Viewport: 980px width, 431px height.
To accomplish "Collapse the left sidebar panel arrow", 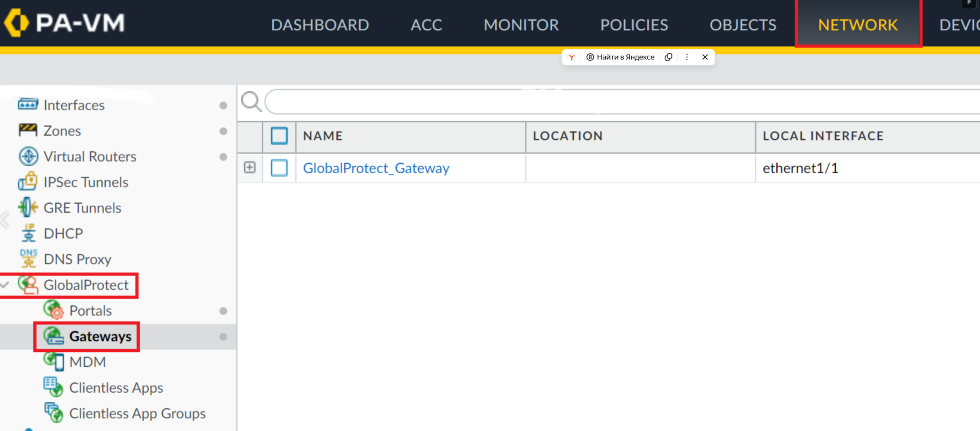I will click(x=5, y=219).
